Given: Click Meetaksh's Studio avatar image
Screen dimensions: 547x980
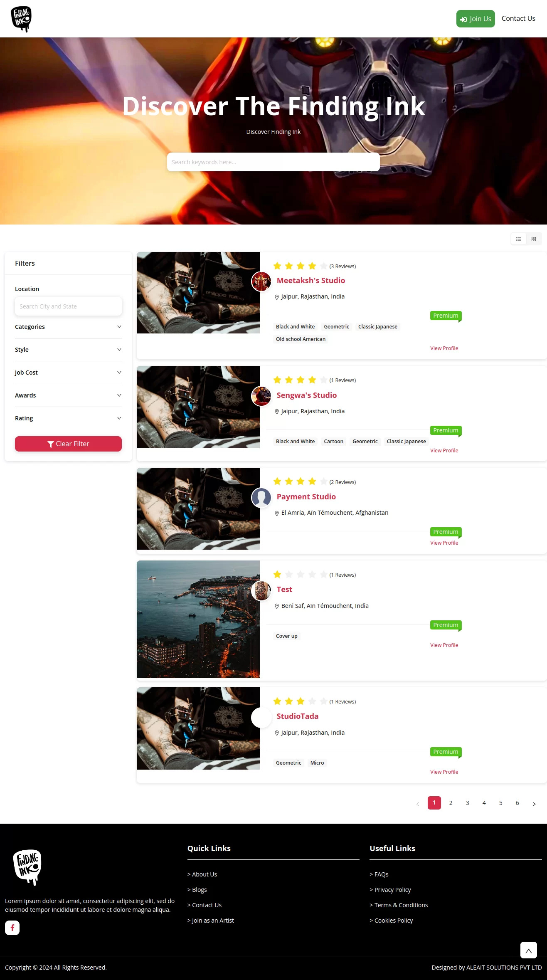Looking at the screenshot, I should (x=261, y=281).
